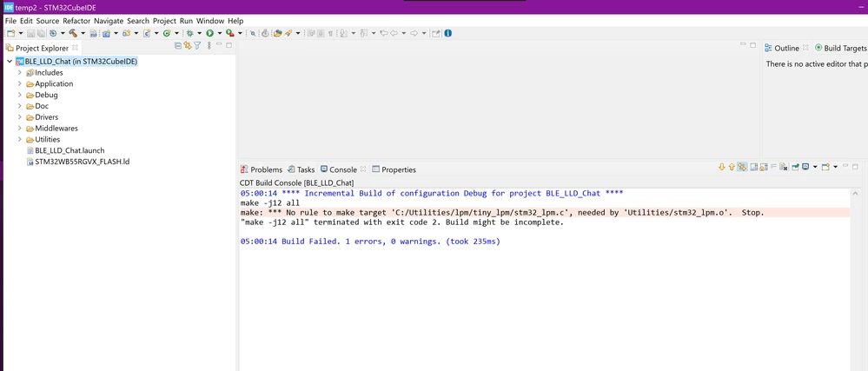Click the Open Console icon
Screen dimensions: 868x371
point(825,167)
